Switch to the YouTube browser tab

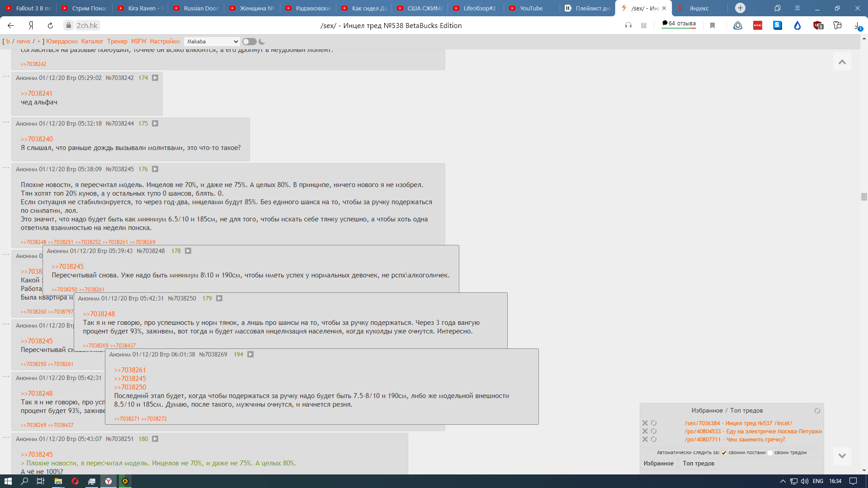click(x=531, y=8)
